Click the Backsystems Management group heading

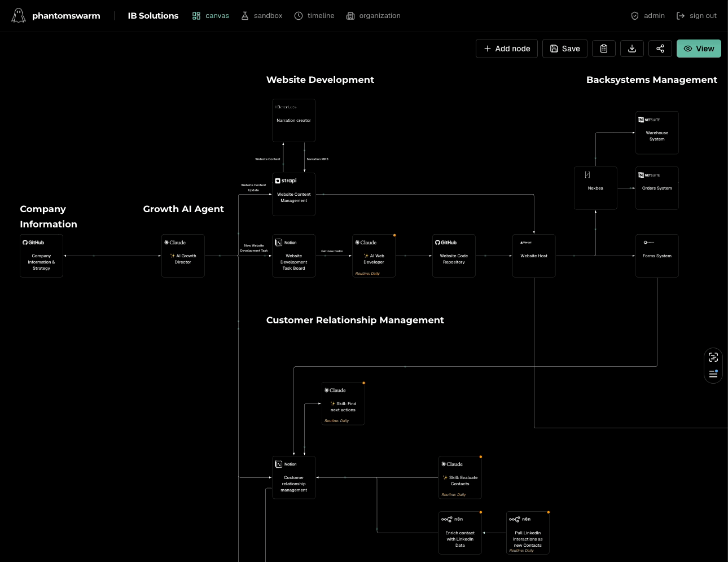tap(652, 80)
